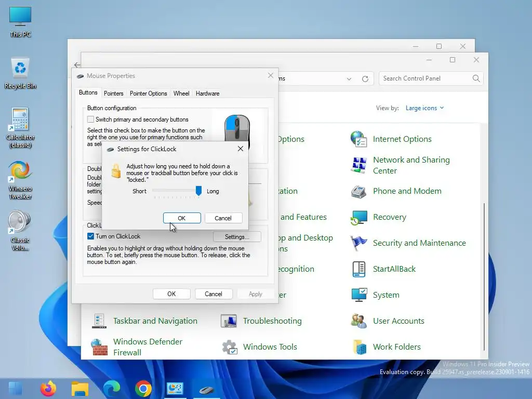Click the Windows Start button

pos(15,389)
